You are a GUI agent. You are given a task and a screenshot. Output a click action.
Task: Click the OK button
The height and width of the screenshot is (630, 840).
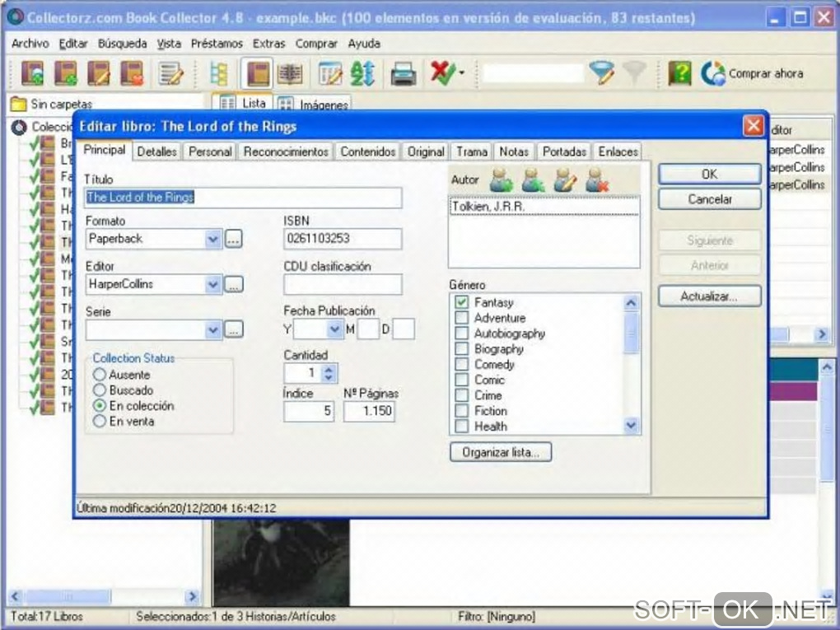coord(709,174)
